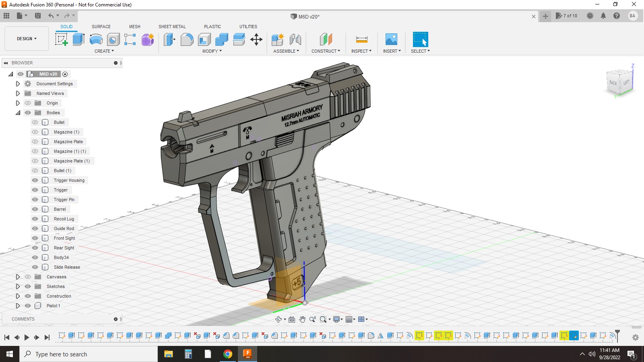Image resolution: width=644 pixels, height=362 pixels.
Task: Toggle visibility of the Sketches folder
Action: tap(28, 286)
